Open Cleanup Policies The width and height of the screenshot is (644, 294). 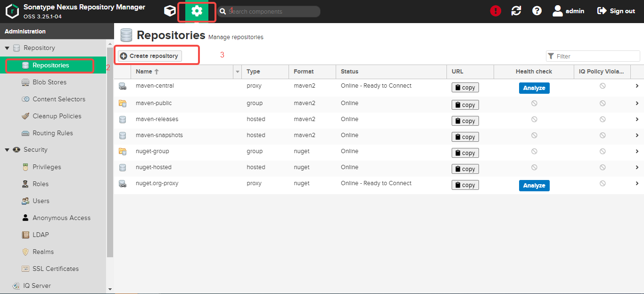[x=57, y=116]
